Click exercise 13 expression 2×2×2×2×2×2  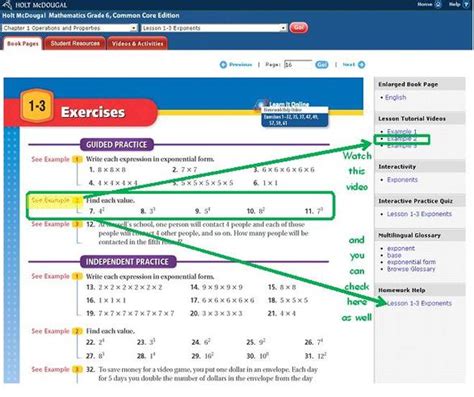pos(130,287)
